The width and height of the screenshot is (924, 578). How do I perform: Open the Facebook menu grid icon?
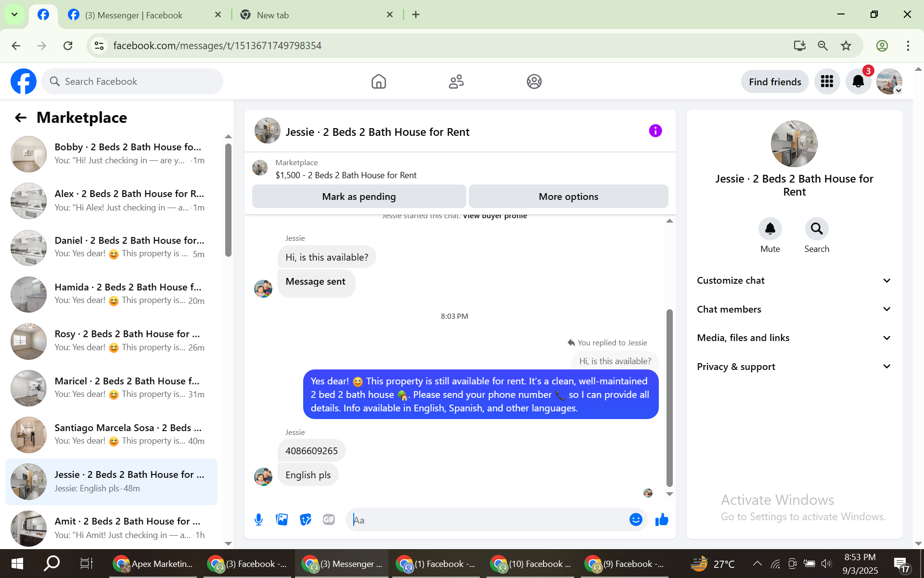[x=827, y=81]
